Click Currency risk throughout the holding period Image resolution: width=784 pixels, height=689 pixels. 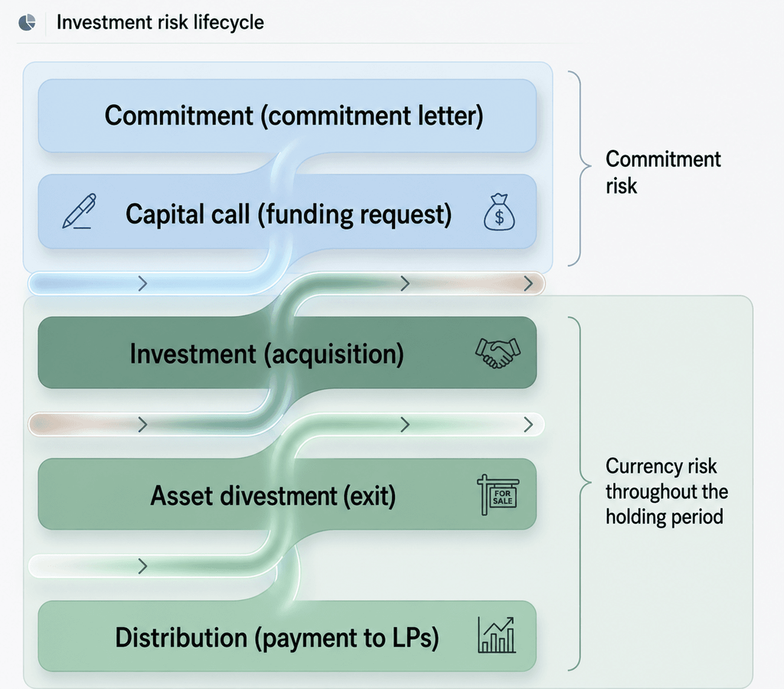pos(667,491)
